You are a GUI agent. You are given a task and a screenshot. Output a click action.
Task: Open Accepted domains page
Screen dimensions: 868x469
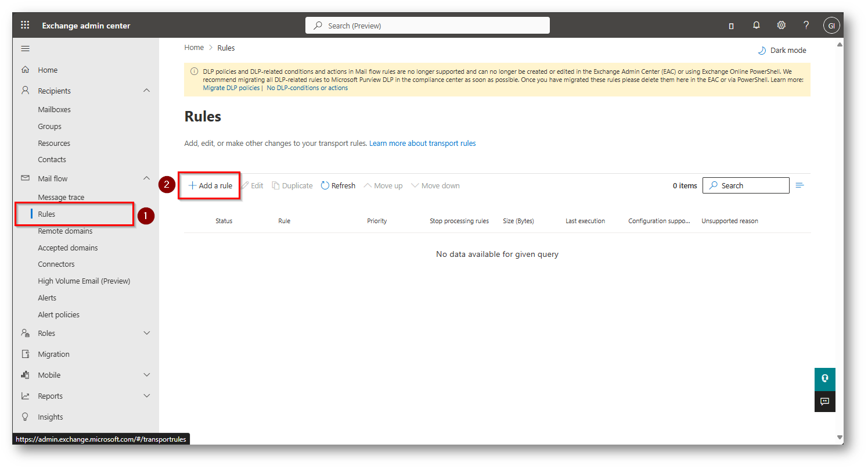pos(67,248)
